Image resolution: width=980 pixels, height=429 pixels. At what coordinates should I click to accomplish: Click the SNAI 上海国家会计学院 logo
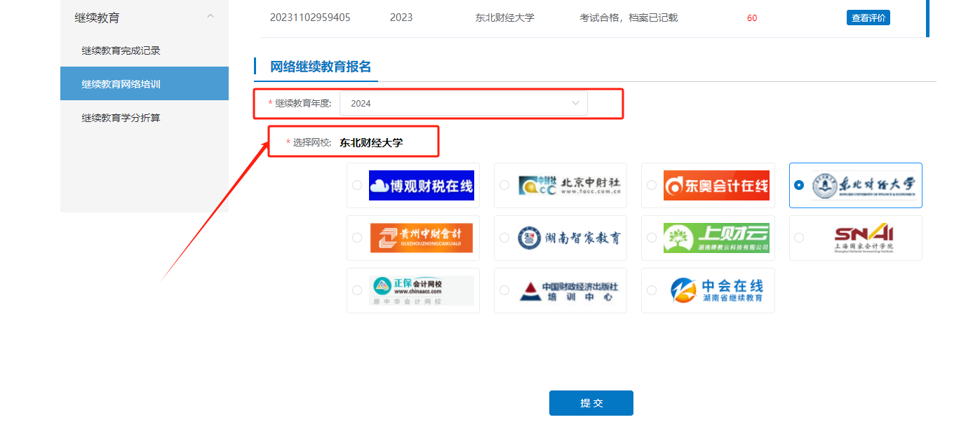[x=863, y=238]
